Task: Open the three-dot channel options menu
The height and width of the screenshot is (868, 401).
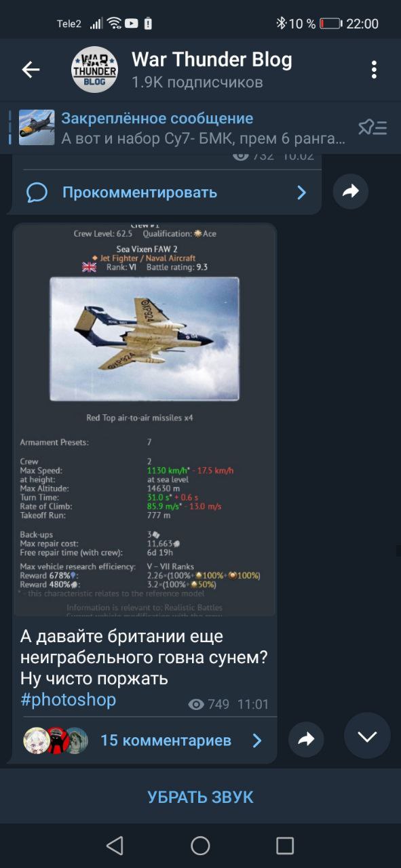Action: [374, 70]
